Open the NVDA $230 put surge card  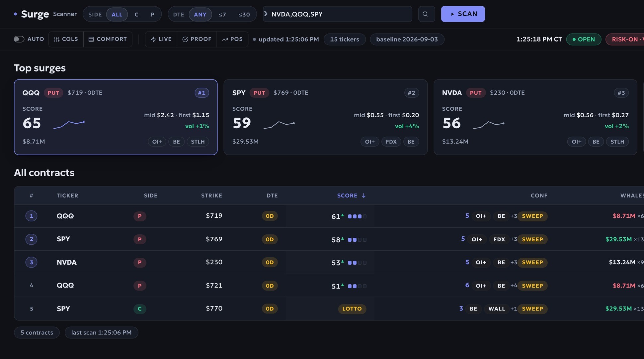(535, 117)
